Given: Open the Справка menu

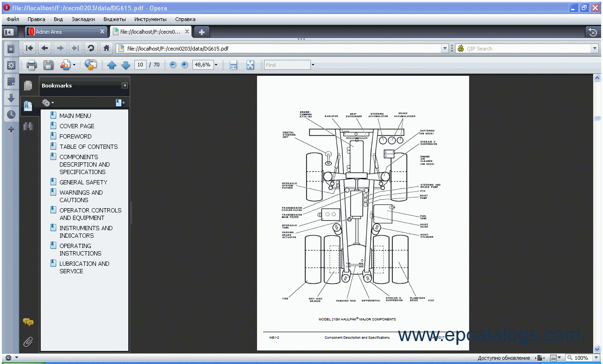Looking at the screenshot, I should pyautogui.click(x=185, y=19).
